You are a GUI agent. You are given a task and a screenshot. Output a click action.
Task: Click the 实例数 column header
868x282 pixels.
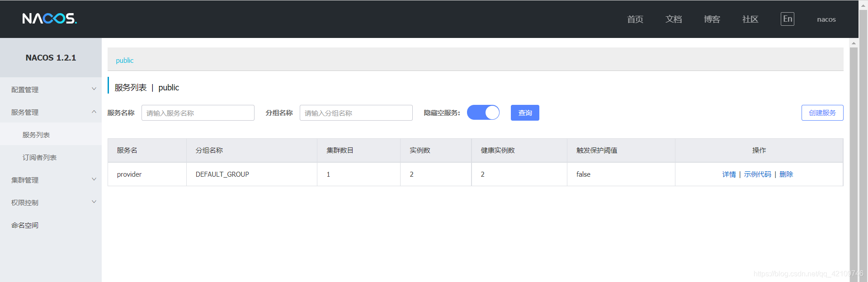[436, 150]
